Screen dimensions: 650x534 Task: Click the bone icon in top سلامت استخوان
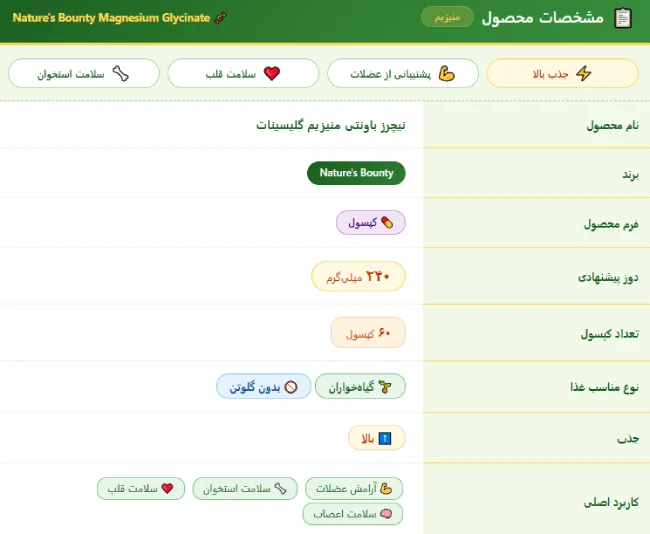[x=120, y=74]
